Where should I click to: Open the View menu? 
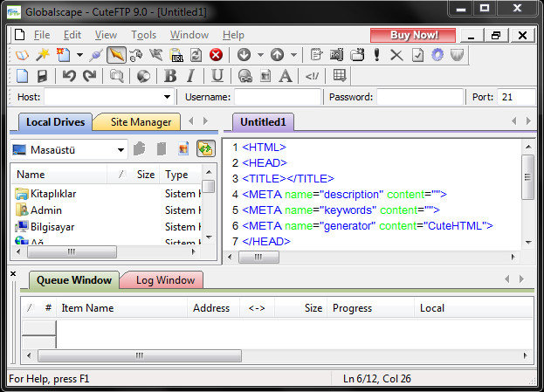106,35
